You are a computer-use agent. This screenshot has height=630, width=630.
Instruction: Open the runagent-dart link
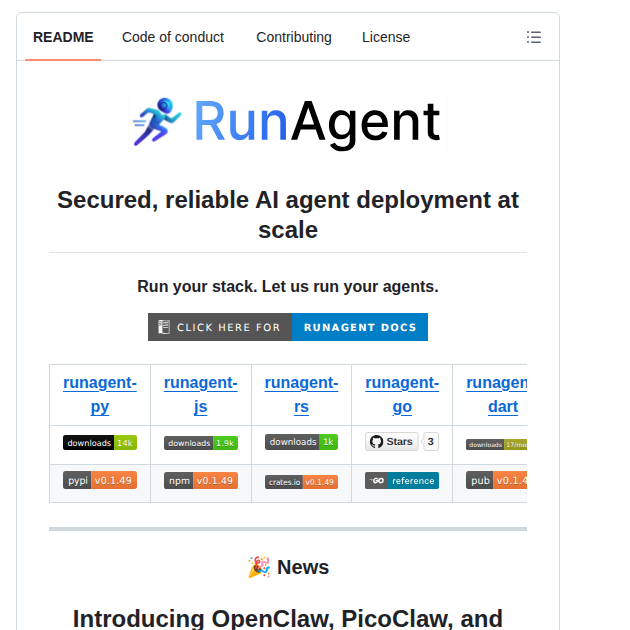[x=497, y=395]
